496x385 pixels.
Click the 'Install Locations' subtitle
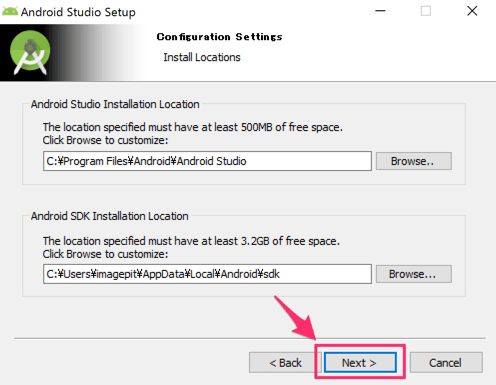pos(202,57)
